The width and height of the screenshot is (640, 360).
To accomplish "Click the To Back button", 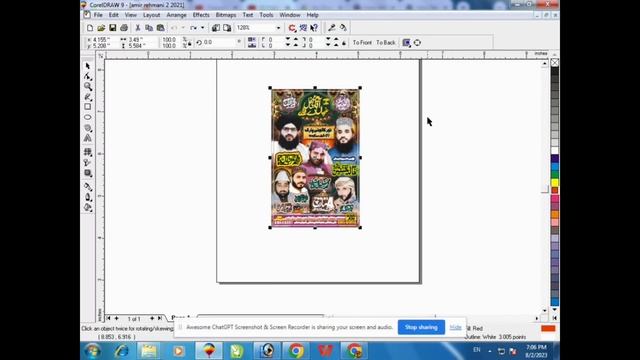I will [386, 42].
